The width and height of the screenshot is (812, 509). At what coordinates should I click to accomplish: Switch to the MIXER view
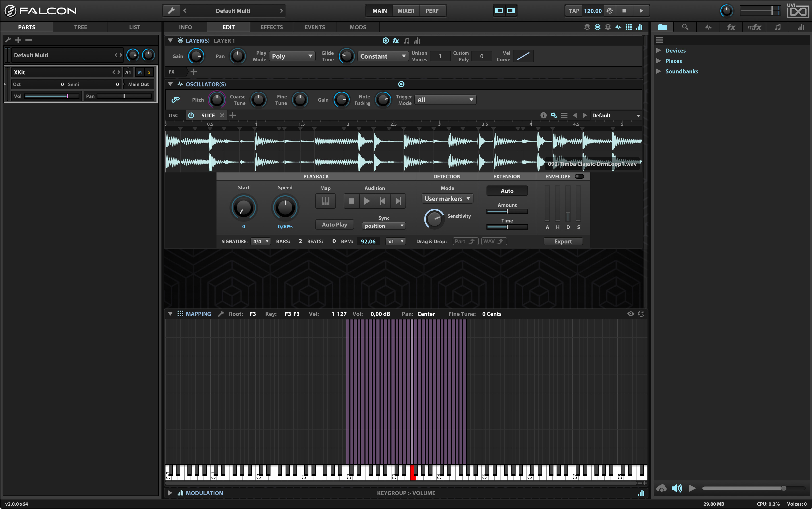coord(406,11)
